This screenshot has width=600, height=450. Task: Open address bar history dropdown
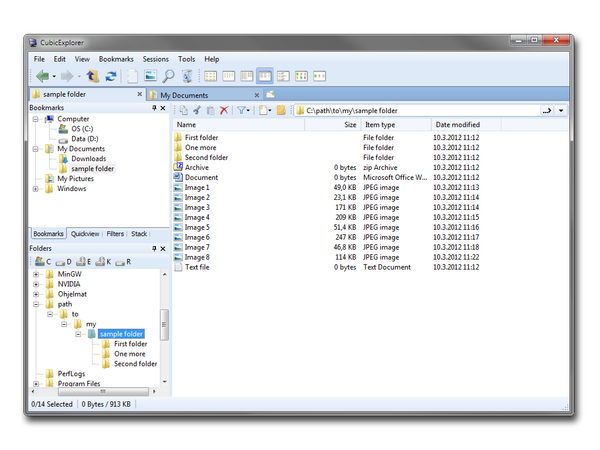tap(561, 111)
